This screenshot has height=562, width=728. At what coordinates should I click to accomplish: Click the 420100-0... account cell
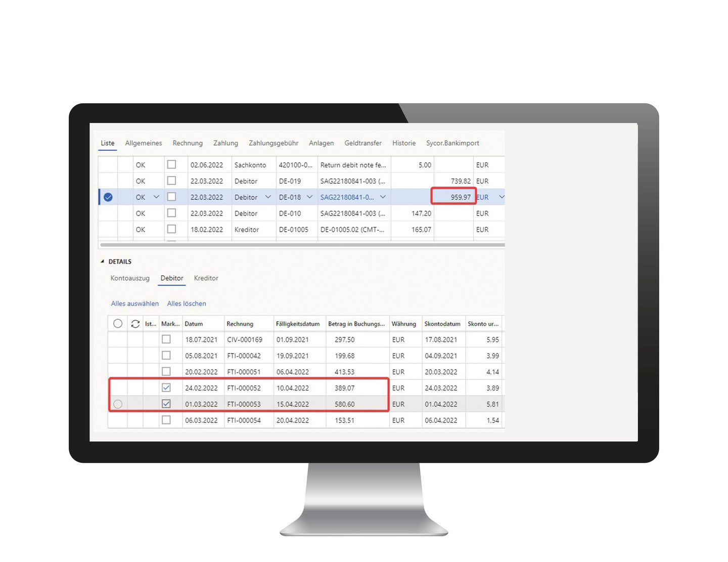[x=296, y=165]
